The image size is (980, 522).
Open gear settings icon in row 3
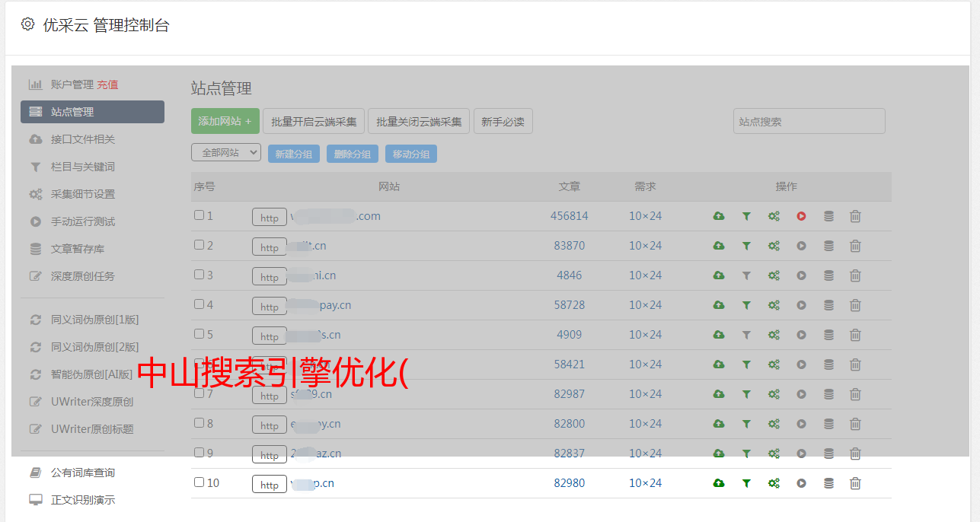pos(774,275)
